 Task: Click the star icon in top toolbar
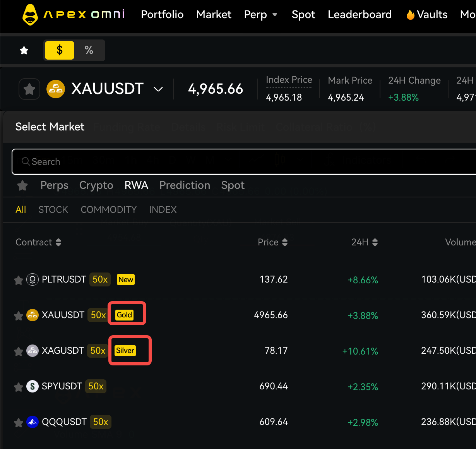(24, 50)
